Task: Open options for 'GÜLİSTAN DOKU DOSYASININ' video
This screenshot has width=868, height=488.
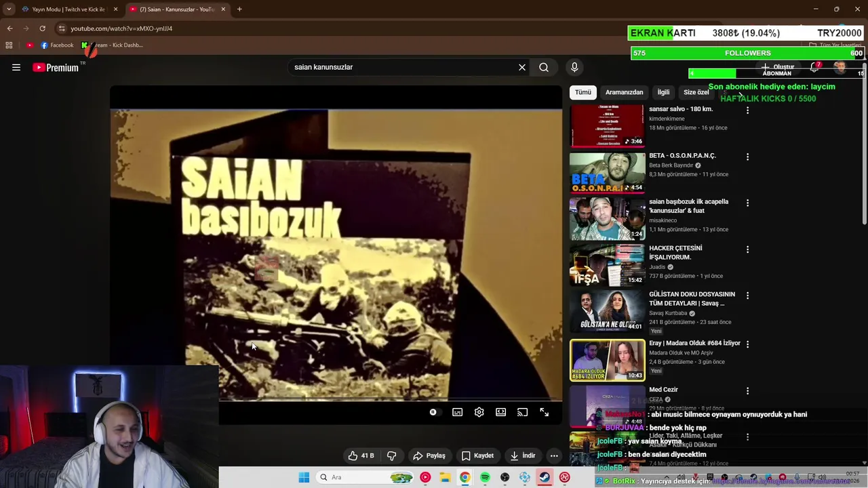Action: [x=747, y=296]
